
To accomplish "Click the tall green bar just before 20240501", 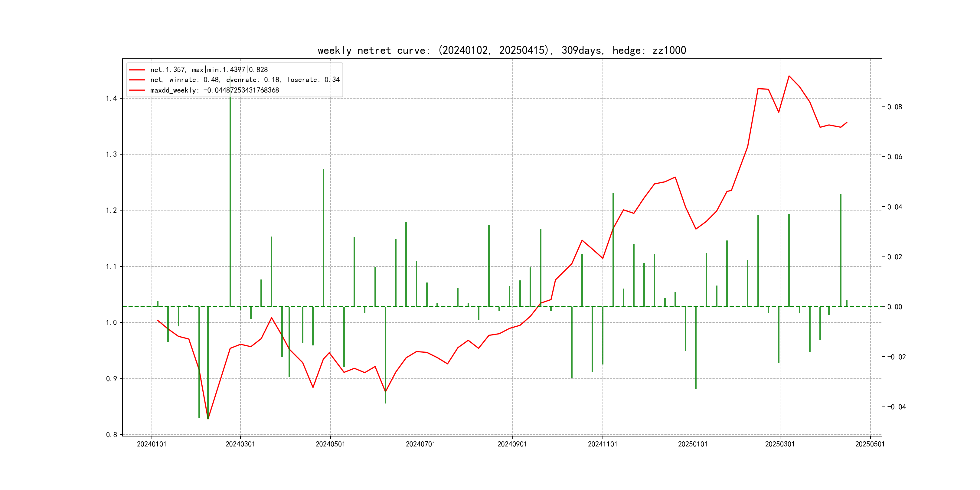I will 323,238.
